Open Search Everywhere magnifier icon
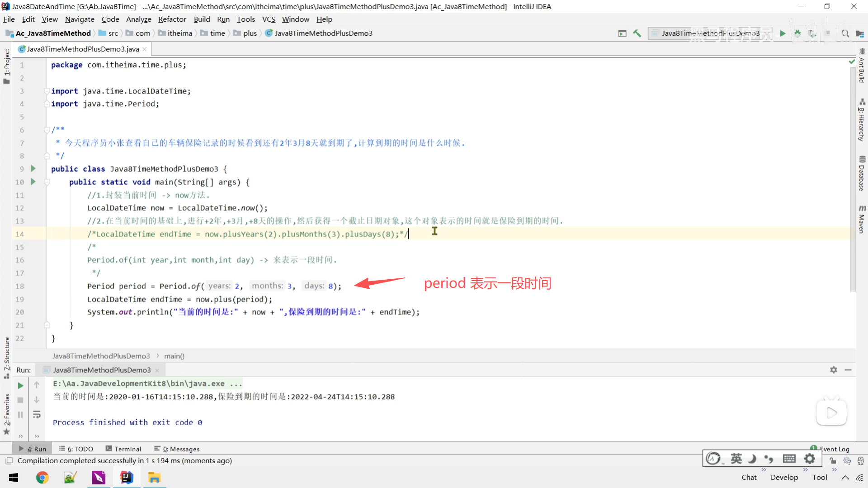Screen dimensions: 868x488 [845, 33]
